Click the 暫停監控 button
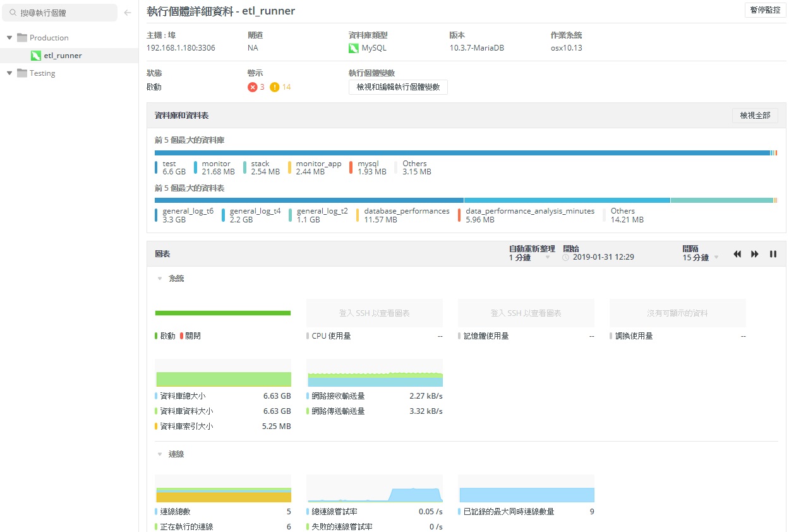Image resolution: width=789 pixels, height=532 pixels. click(765, 10)
